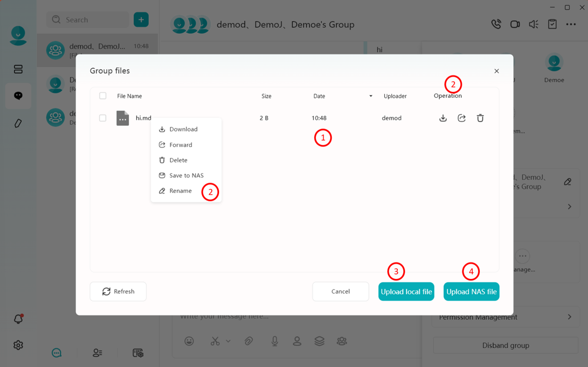This screenshot has height=367, width=588.
Task: Tick the checkbox for hi.md
Action: pyautogui.click(x=103, y=118)
